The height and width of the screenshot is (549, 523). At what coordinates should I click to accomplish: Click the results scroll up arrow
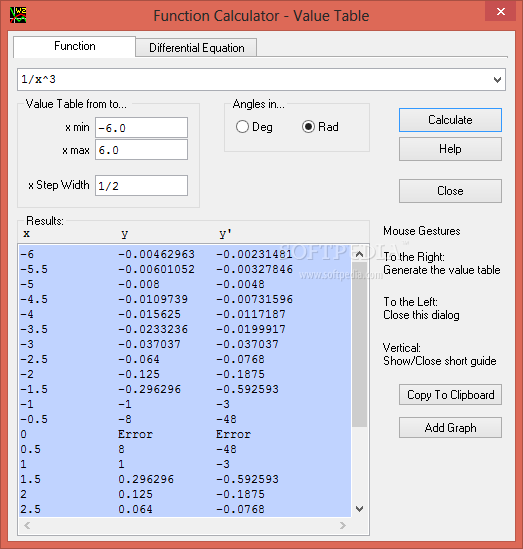click(x=359, y=254)
